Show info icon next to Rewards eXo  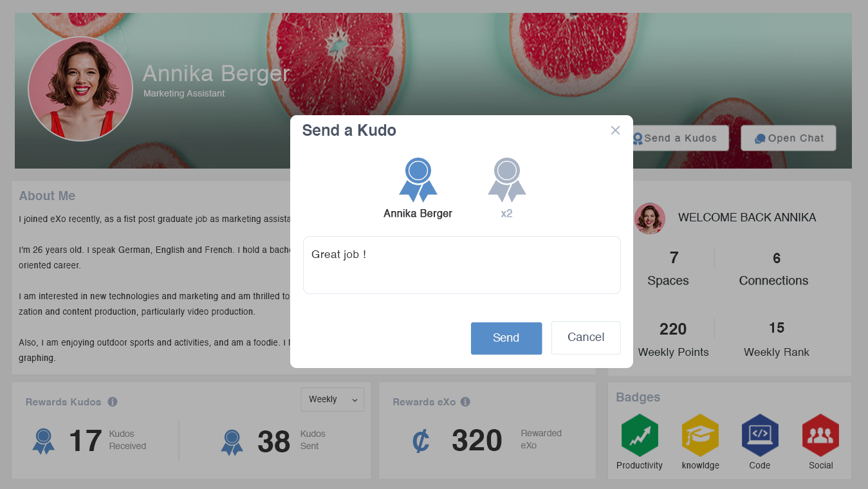465,402
